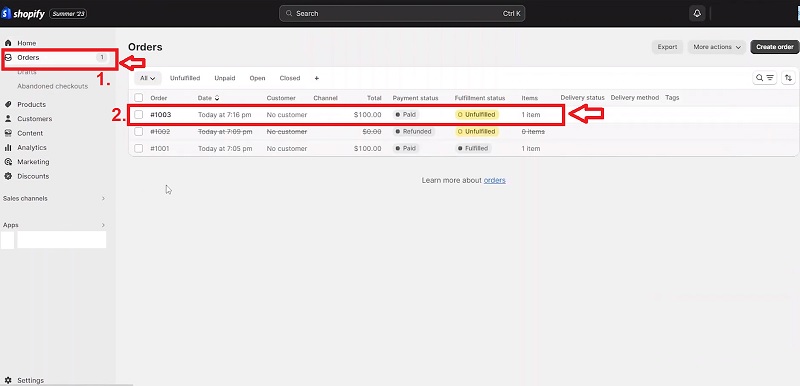Click the Orders count badge '1'
800x386 pixels.
point(102,58)
